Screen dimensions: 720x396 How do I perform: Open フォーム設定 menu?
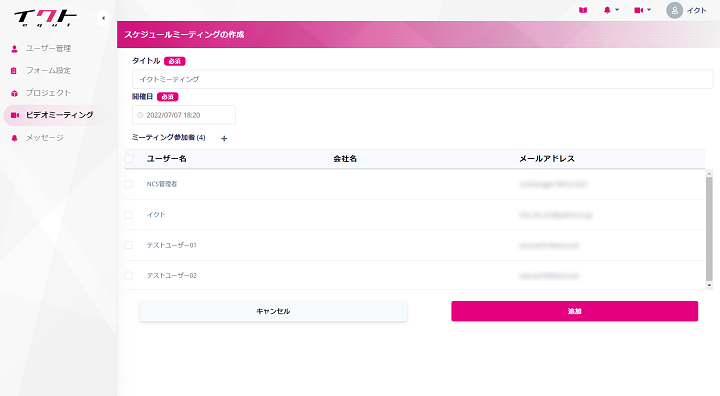point(48,71)
